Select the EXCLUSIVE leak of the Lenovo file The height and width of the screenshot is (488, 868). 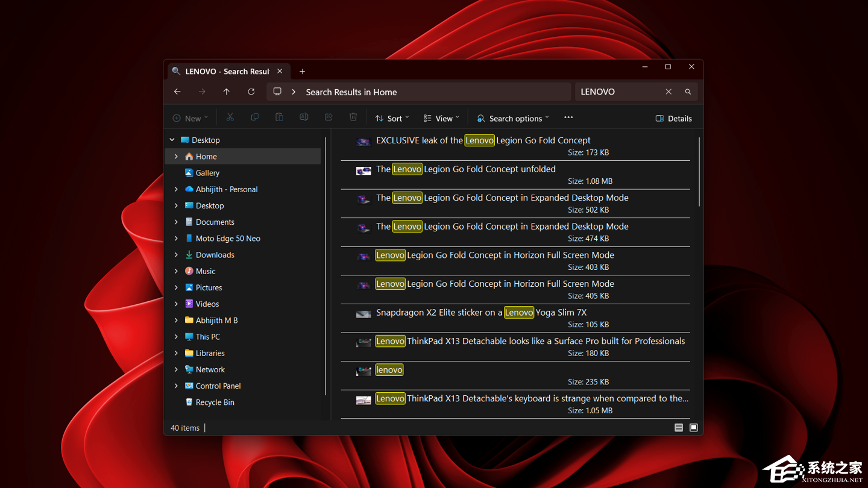(515, 146)
